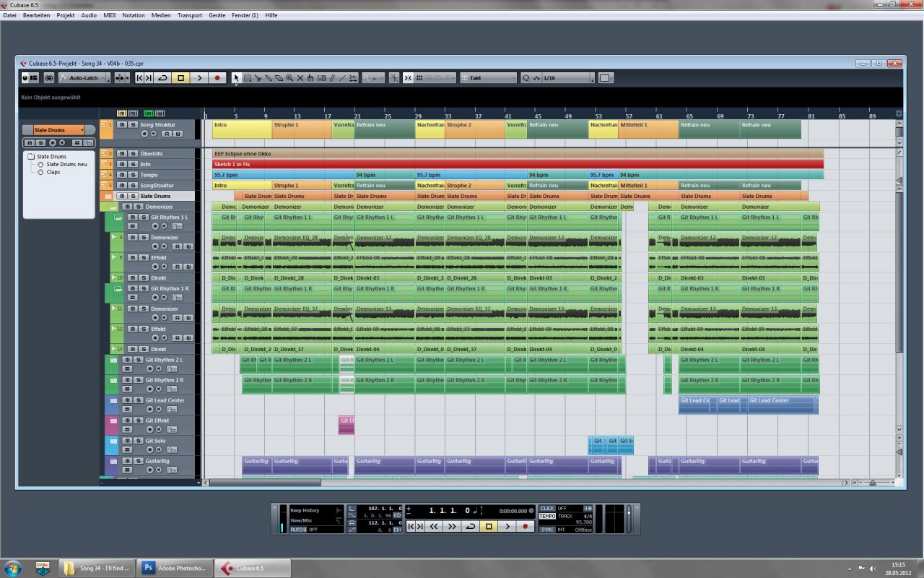The height and width of the screenshot is (578, 924).
Task: Toggle Cycle on transport panel
Action: [x=470, y=527]
